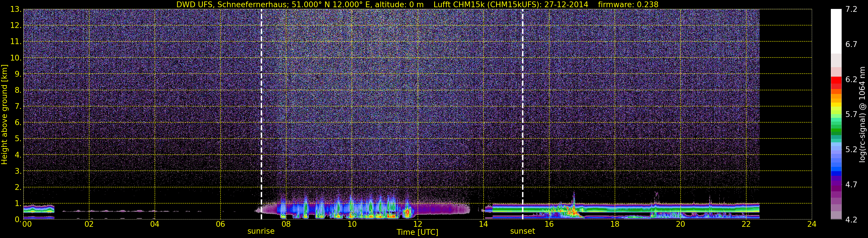Screen dimensions: 868x238
Task: Click the "4.7" colorbar tick label
Action: pyautogui.click(x=851, y=184)
